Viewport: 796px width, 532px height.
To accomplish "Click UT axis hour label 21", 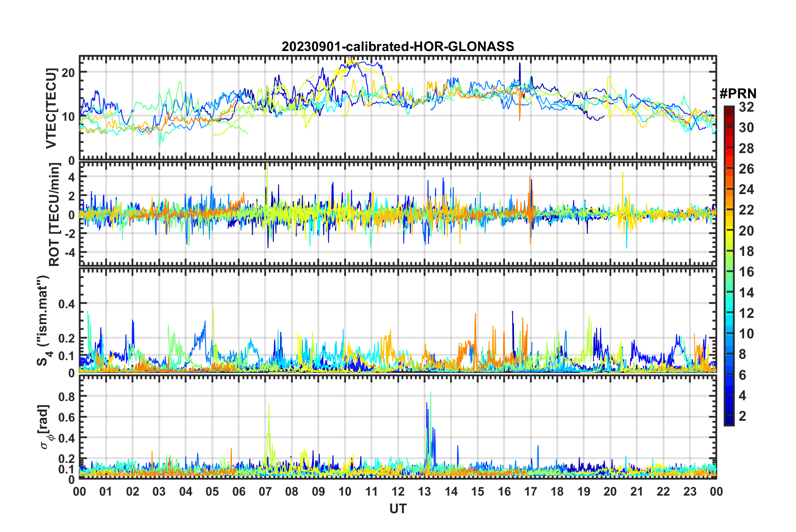I will click(637, 491).
